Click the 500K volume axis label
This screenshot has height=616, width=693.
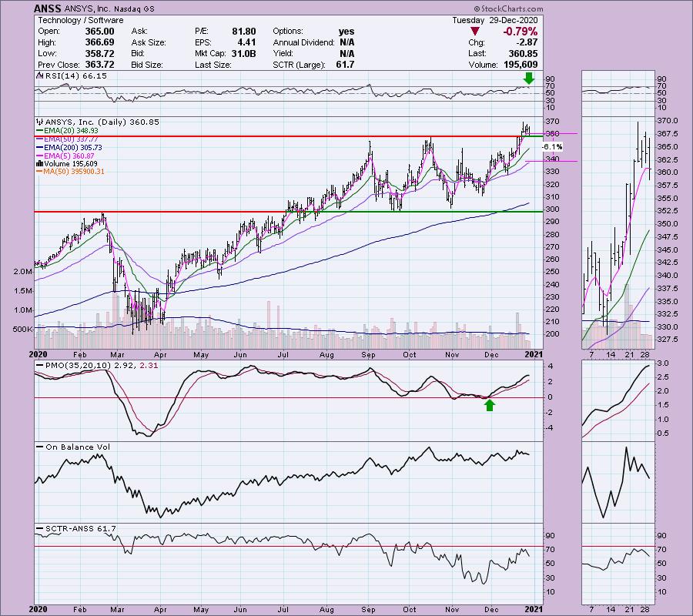[x=22, y=330]
